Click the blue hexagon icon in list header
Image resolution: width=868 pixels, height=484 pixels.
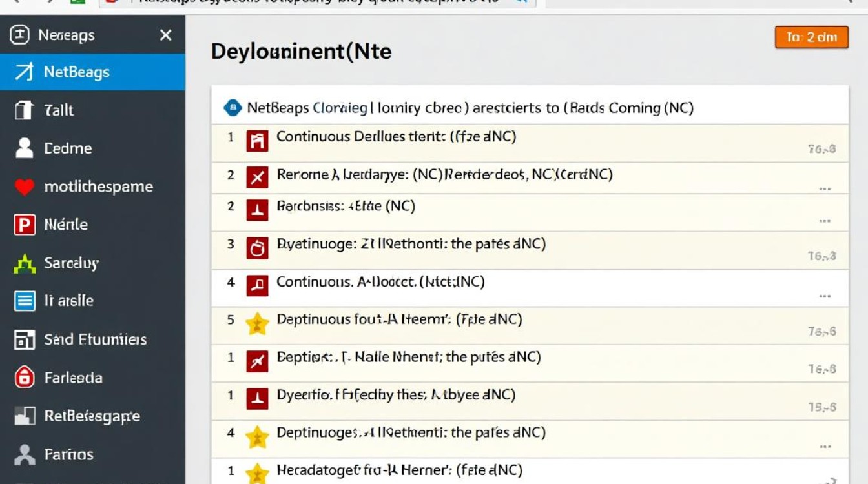coord(232,108)
